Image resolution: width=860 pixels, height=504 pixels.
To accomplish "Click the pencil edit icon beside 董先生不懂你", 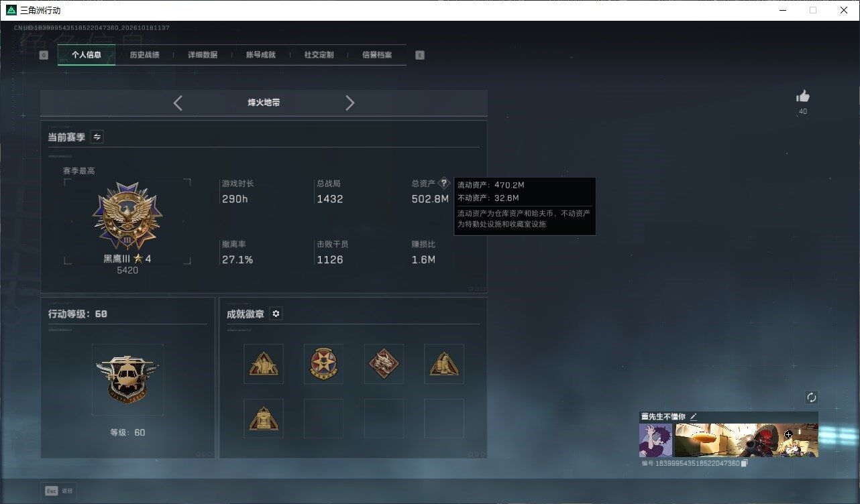I will (694, 417).
